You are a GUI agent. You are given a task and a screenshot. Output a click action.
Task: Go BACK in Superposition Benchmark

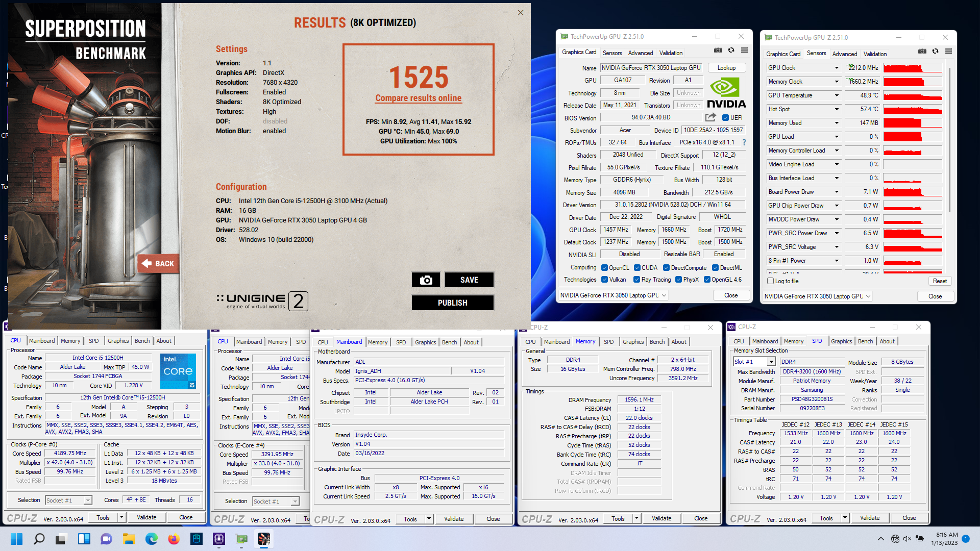point(158,263)
